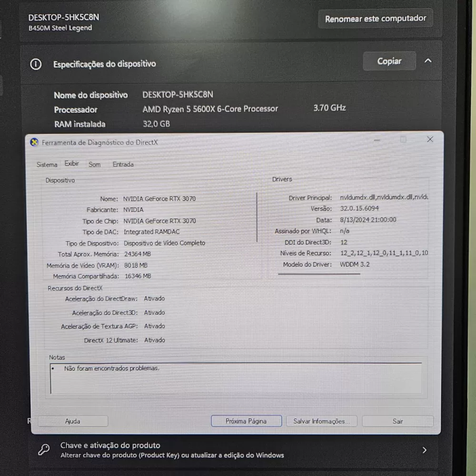Select the Fabricante NVIDIA value
This screenshot has height=476, width=476.
pos(133,210)
